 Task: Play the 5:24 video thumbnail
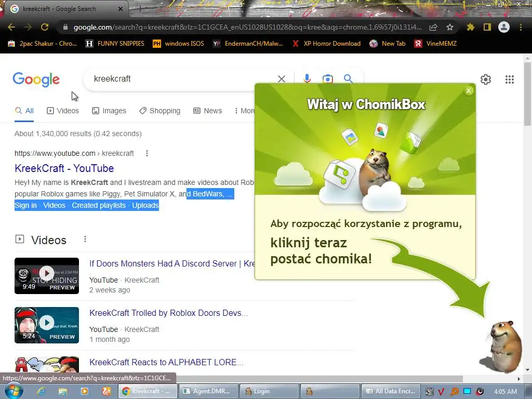click(x=47, y=325)
